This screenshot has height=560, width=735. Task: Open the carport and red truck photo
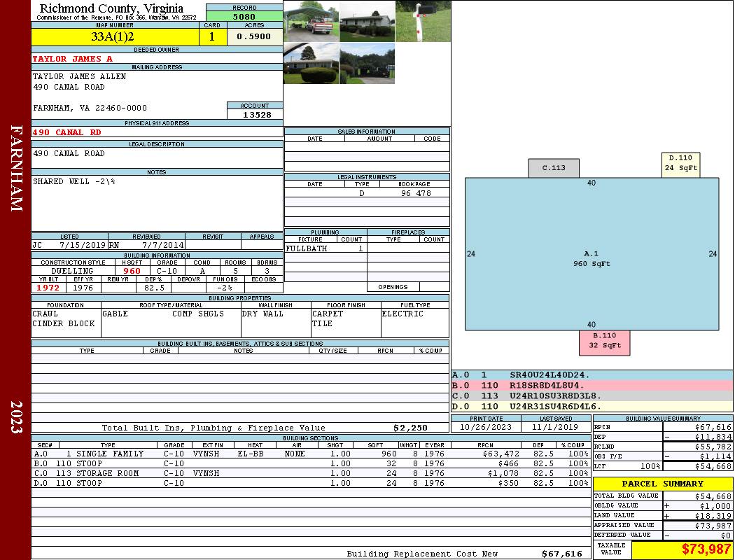[311, 21]
